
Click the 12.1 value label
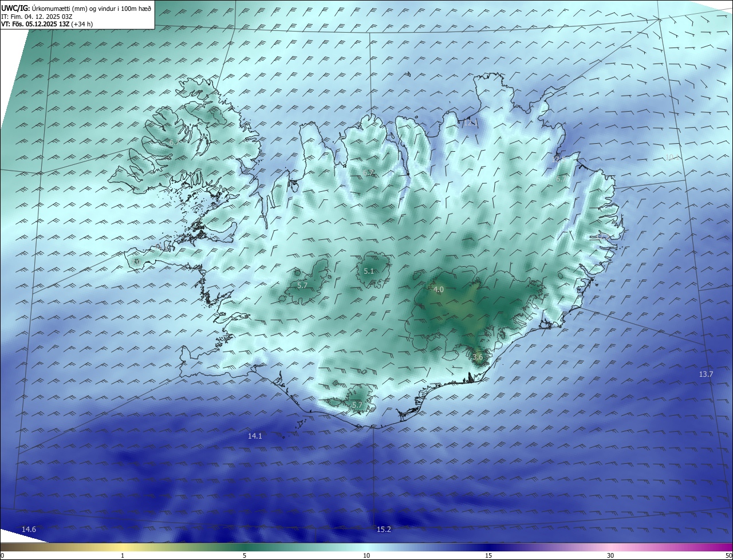click(470, 123)
